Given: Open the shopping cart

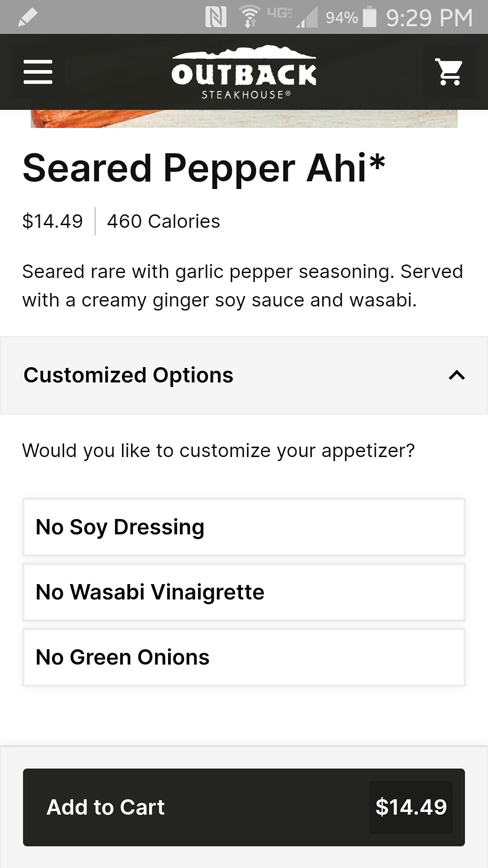Looking at the screenshot, I should click(x=449, y=72).
